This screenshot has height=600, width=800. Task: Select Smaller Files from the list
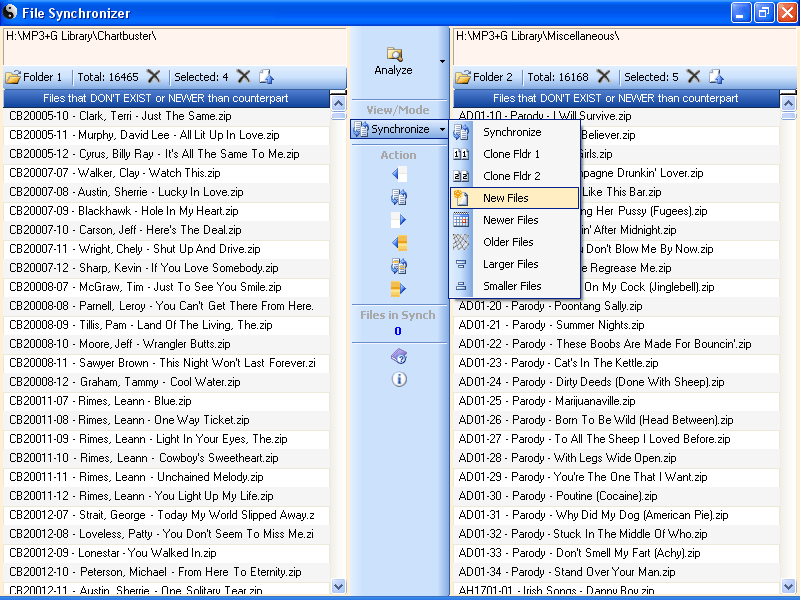coord(514,286)
